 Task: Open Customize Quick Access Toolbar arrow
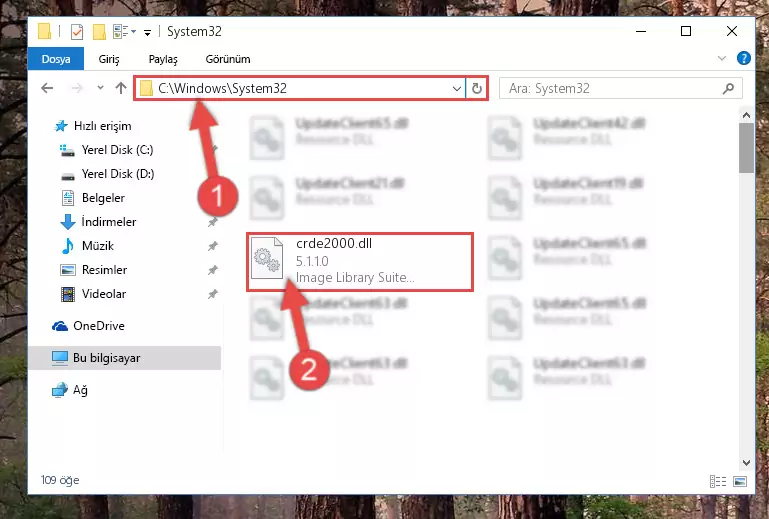147,33
